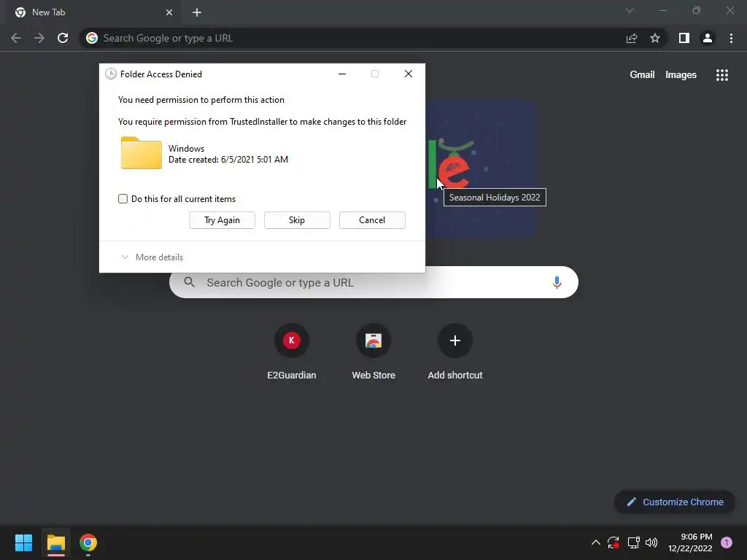Start voice search with the microphone icon
This screenshot has width=747, height=560.
click(x=557, y=282)
